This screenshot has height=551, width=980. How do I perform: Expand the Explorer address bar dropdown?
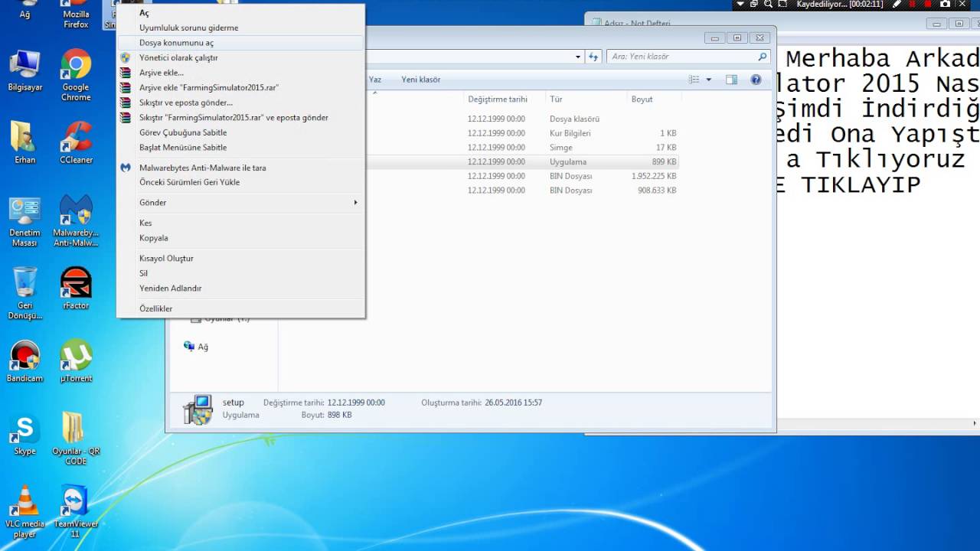[578, 57]
